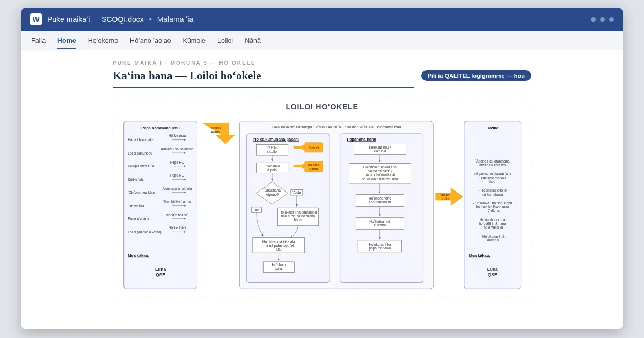Select the LOILOI HOʻOKELE diagram title
The image size is (644, 338).
point(322,107)
